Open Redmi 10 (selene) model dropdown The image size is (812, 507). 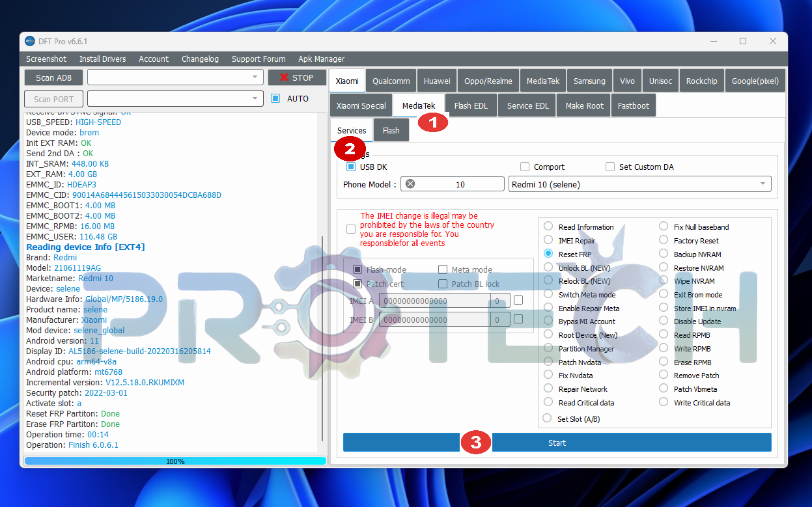(x=639, y=184)
